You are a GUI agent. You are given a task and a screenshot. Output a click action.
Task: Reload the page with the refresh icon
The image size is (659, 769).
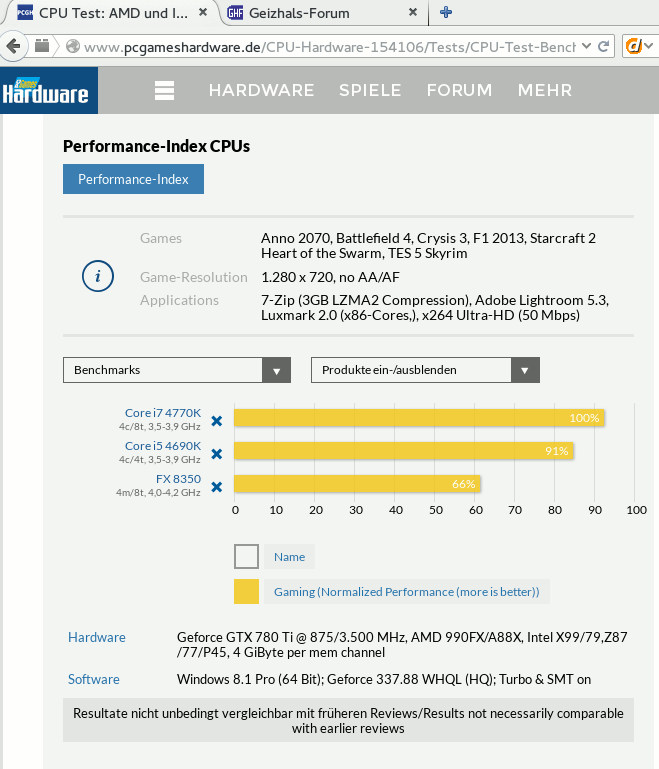click(x=605, y=46)
